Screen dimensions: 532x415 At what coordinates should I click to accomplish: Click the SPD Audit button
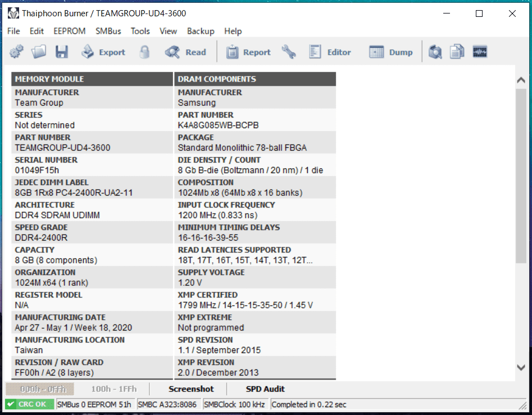point(265,389)
